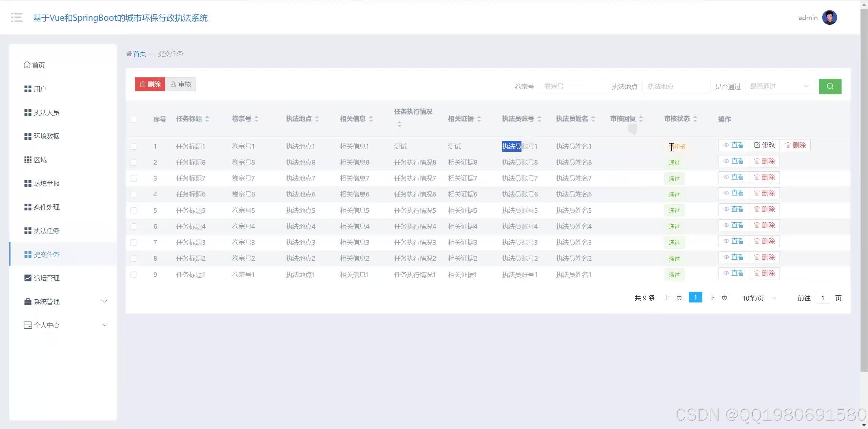
Task: Click the admin avatar picture
Action: pyautogui.click(x=829, y=18)
